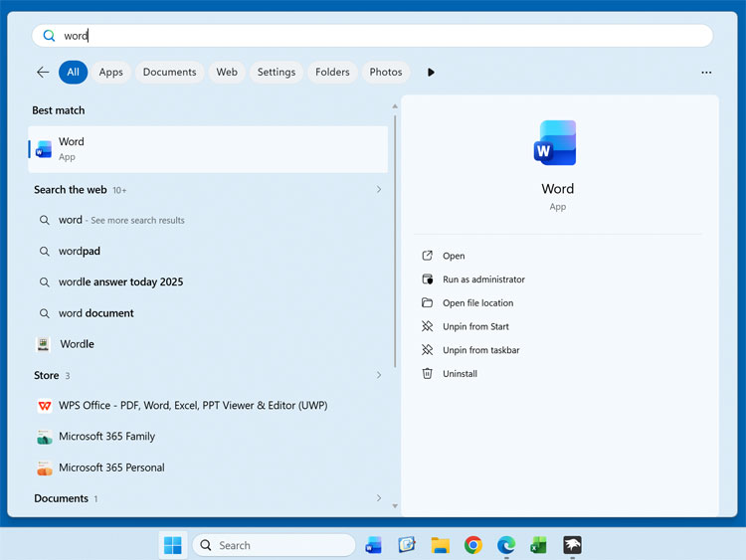The image size is (746, 560).
Task: Click the Open file location folder icon
Action: pyautogui.click(x=428, y=302)
